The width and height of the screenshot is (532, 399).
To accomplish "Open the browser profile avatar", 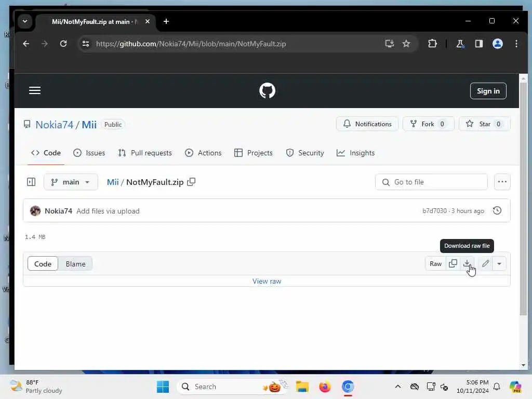I will tap(497, 44).
